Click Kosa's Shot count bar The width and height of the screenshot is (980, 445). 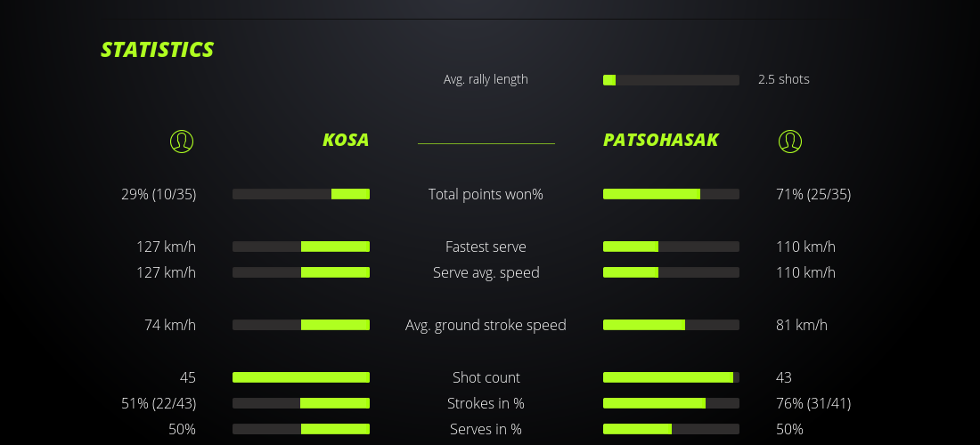301,377
